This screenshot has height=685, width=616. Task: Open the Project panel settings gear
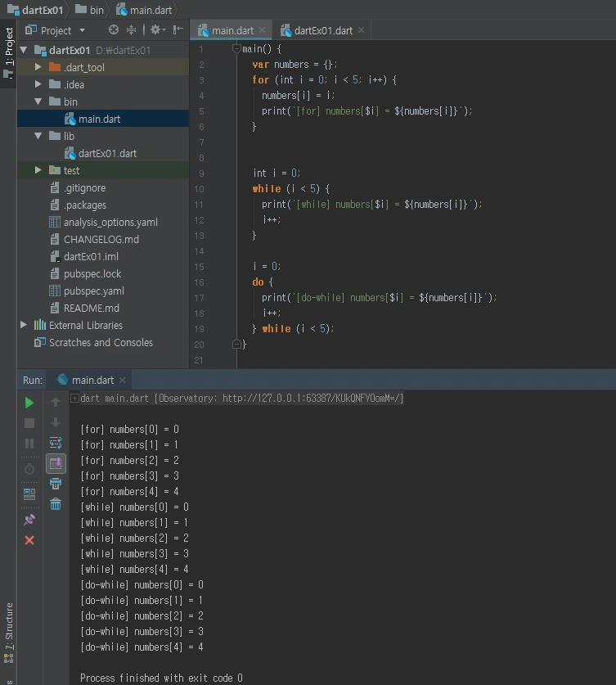click(158, 29)
